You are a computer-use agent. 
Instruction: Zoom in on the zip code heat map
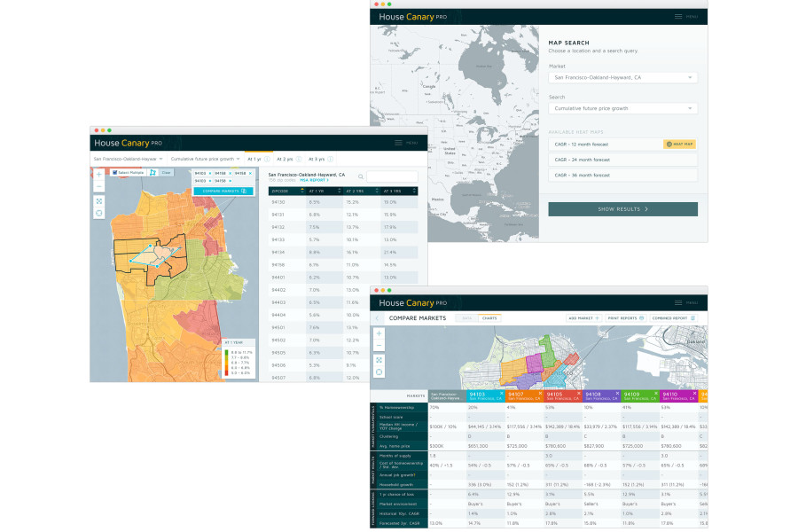pyautogui.click(x=98, y=175)
